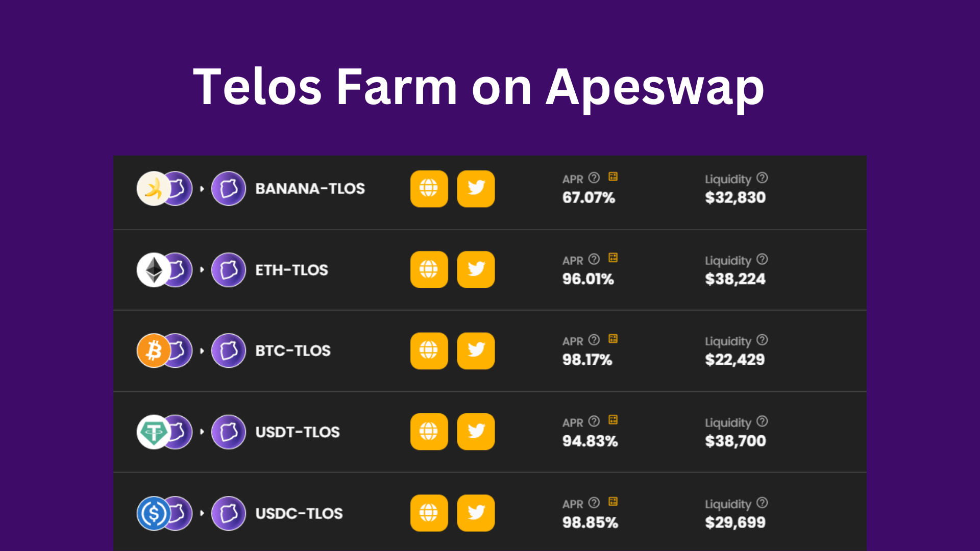Click the Bitcoin token logo
Image resolution: width=980 pixels, height=551 pixels.
click(x=154, y=350)
